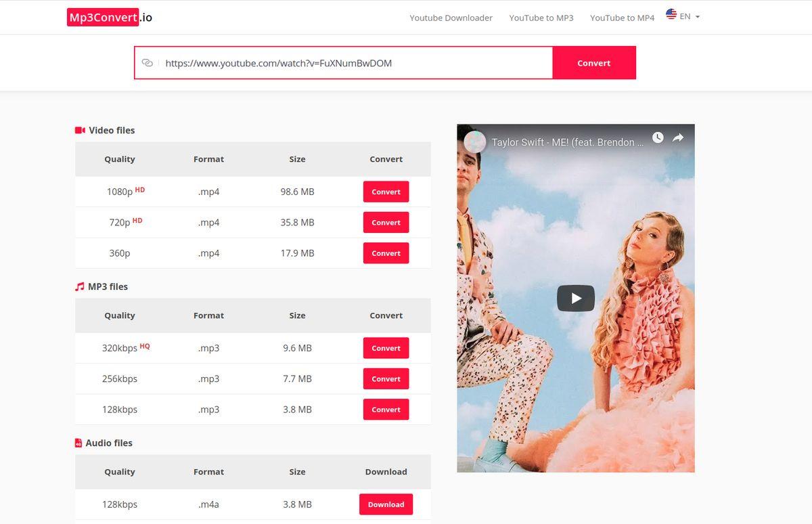The width and height of the screenshot is (812, 524).
Task: Click the US flag language icon
Action: pos(671,14)
